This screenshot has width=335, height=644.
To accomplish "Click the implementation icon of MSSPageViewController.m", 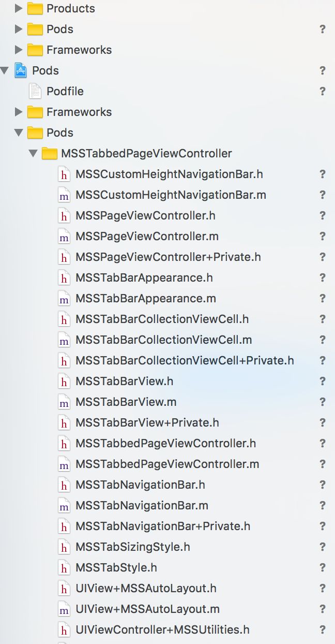I will pyautogui.click(x=64, y=236).
